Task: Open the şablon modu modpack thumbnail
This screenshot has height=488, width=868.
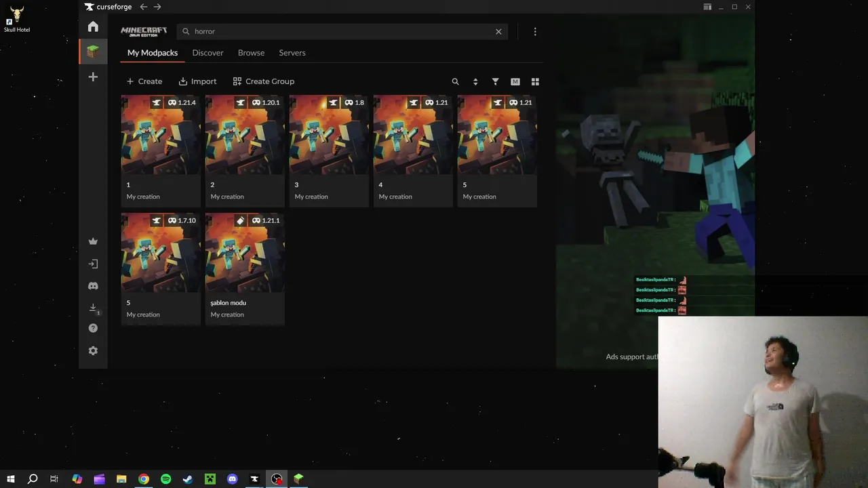Action: point(245,253)
